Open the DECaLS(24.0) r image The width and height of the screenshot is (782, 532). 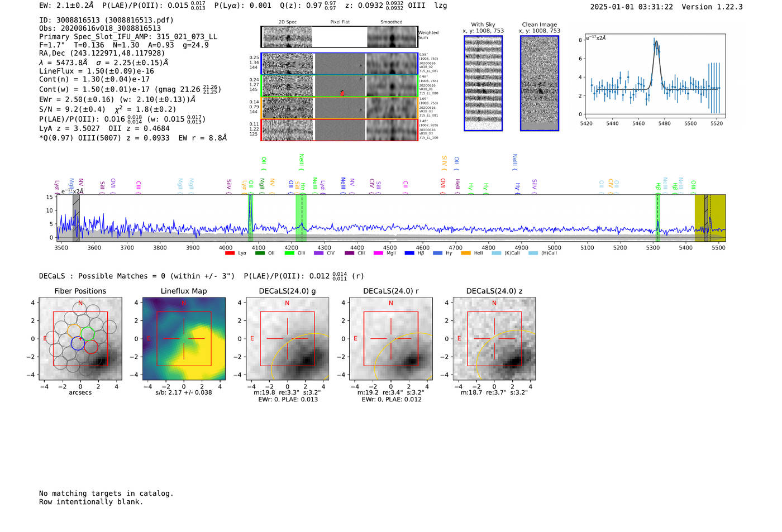(x=391, y=339)
